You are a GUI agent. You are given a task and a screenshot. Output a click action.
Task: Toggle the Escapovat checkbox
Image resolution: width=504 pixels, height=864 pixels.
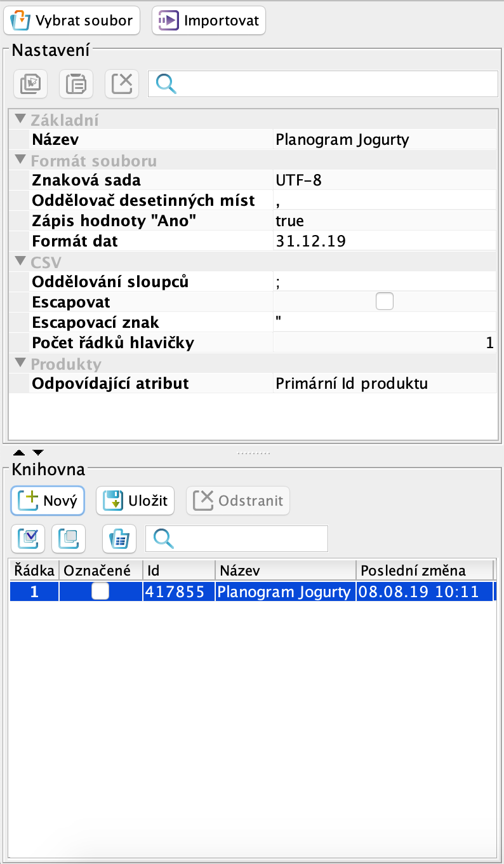(x=384, y=302)
